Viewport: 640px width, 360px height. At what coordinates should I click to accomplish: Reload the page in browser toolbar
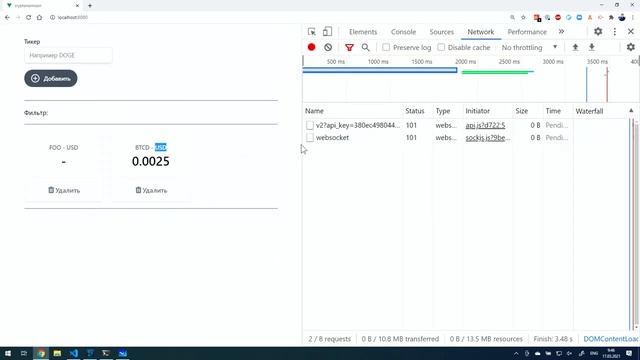[x=29, y=18]
